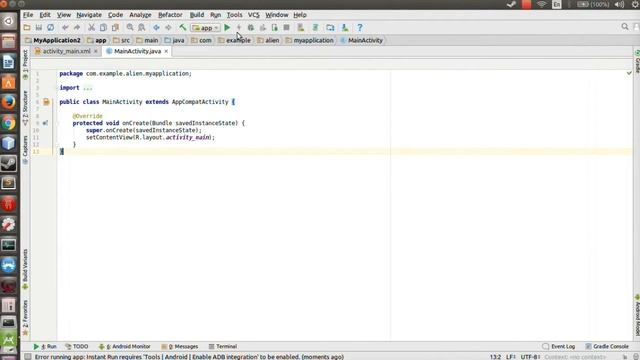The image size is (640, 360).
Task: Click the Paste toolbar icon
Action: pos(115,28)
